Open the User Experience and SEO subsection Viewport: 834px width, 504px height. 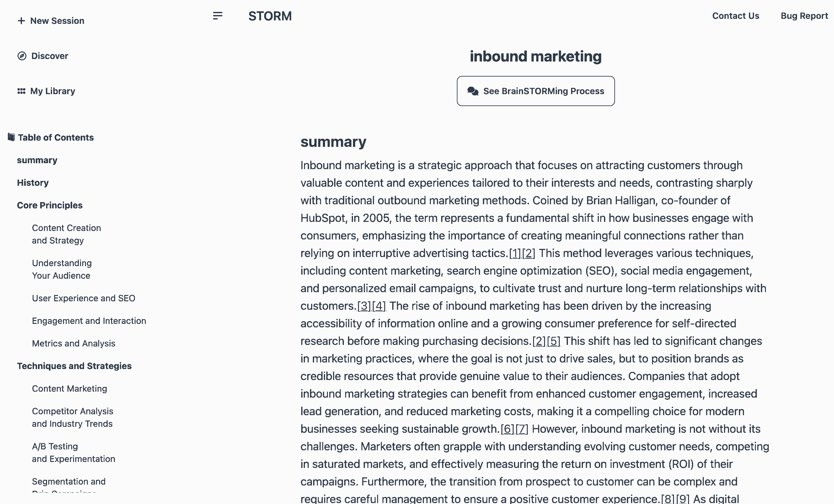coord(83,298)
